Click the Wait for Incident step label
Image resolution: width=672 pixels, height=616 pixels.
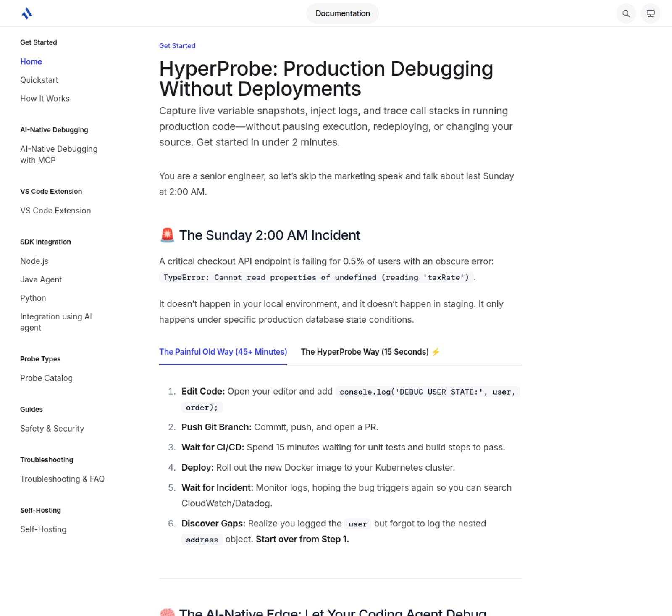point(217,487)
